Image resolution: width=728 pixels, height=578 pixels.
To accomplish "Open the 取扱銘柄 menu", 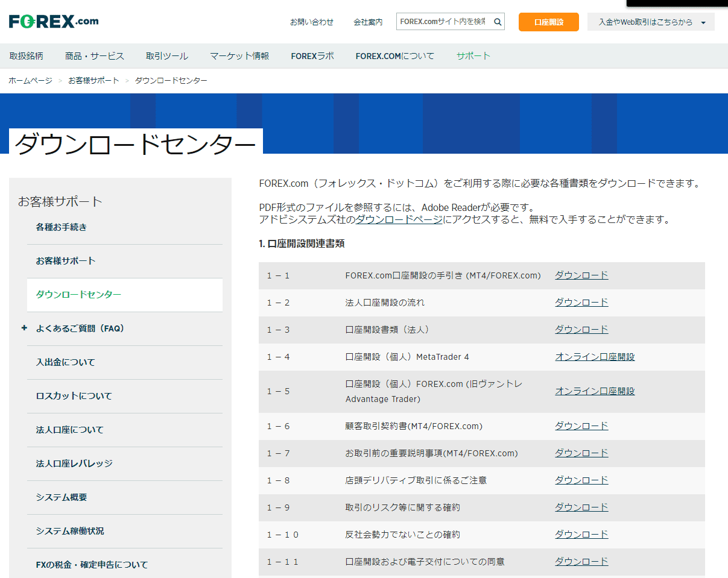I will pos(27,56).
